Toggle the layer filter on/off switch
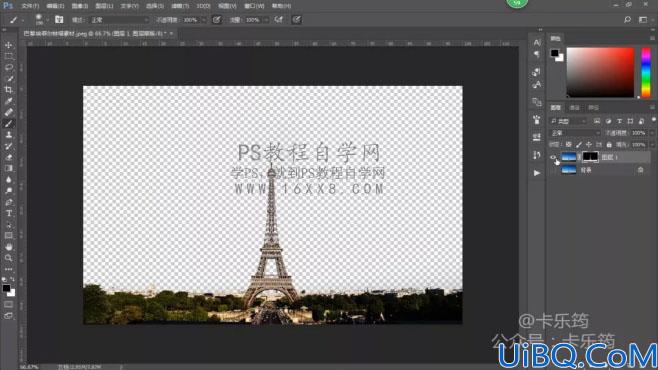The width and height of the screenshot is (658, 370). [x=653, y=120]
